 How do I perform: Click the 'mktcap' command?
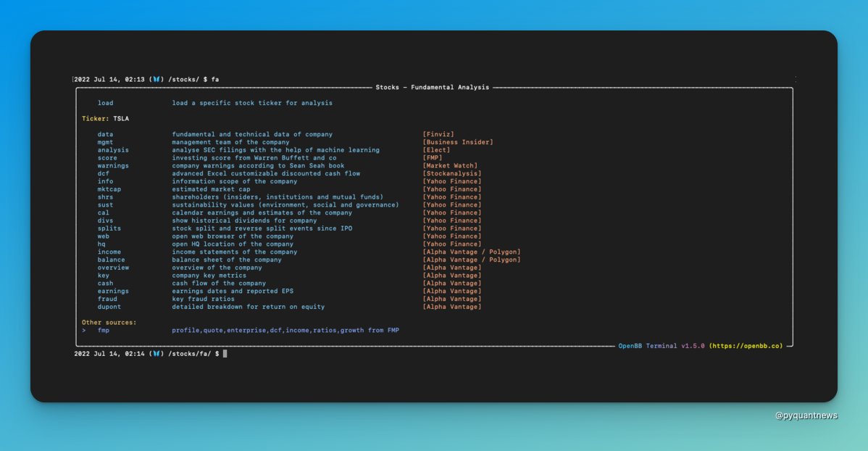pos(109,189)
